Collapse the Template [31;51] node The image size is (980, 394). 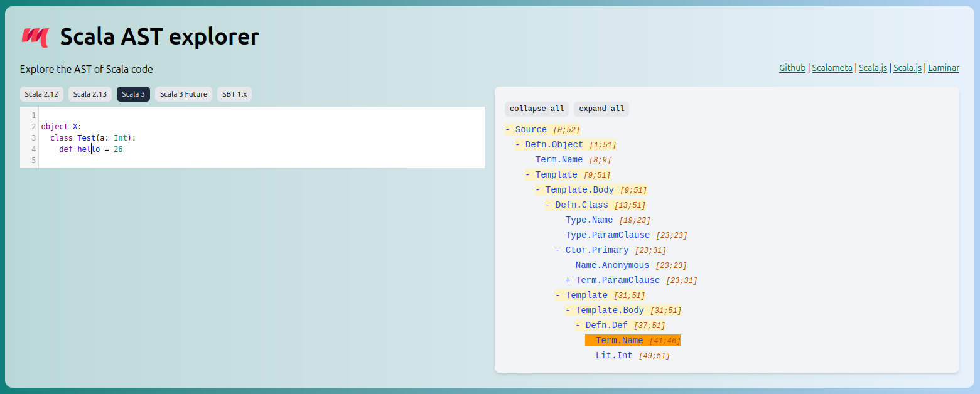pos(557,295)
